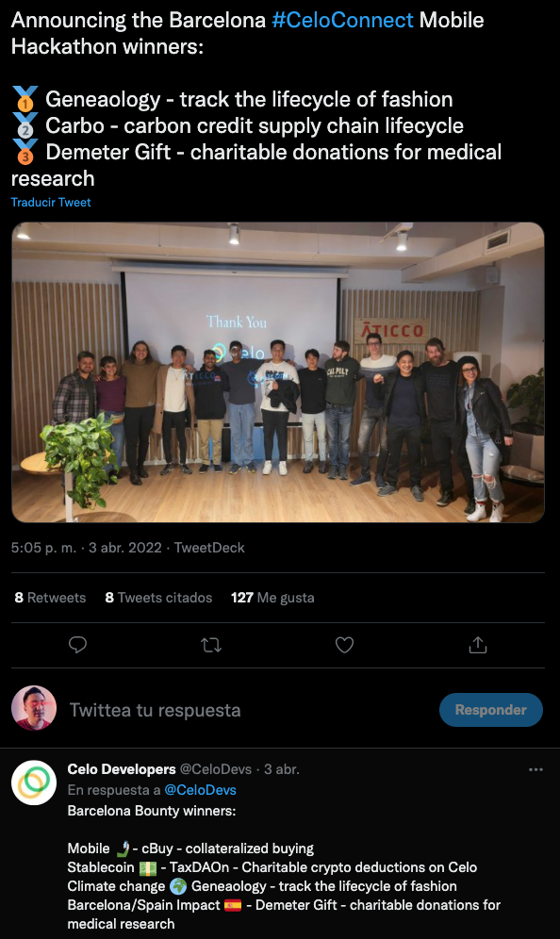The width and height of the screenshot is (560, 939).
Task: Open the three-dot menu on Celo Developers reply
Action: click(x=535, y=769)
